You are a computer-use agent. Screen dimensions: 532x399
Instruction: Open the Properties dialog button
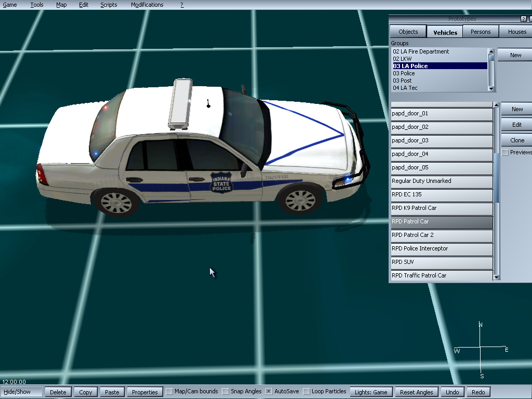(145, 392)
